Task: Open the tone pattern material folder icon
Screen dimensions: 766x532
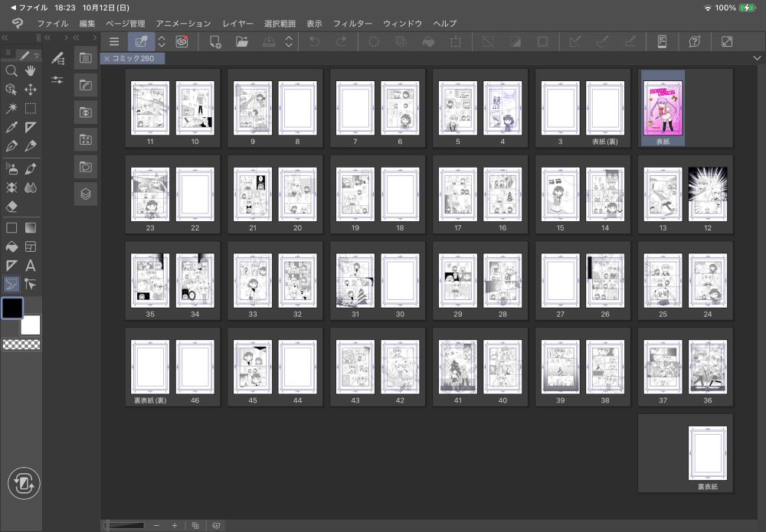Action: tap(86, 58)
